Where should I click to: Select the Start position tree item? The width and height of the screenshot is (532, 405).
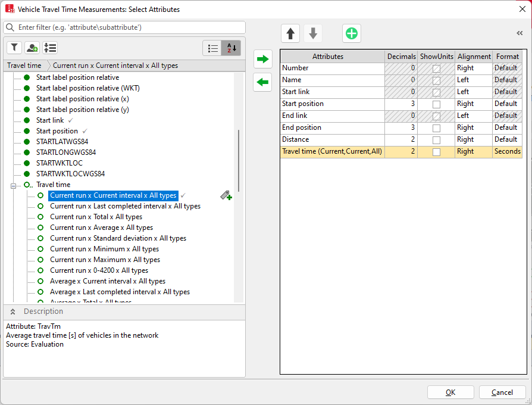57,131
